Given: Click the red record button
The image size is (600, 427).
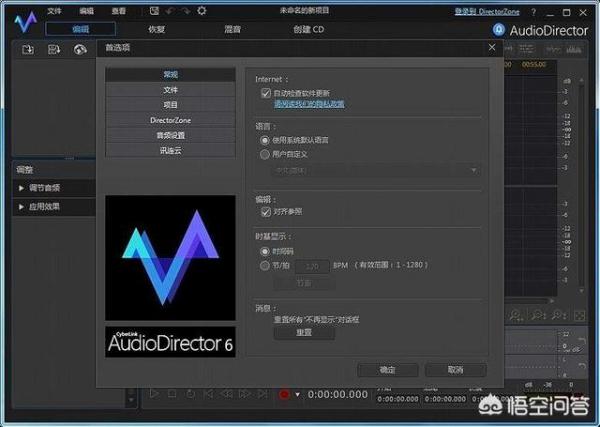Looking at the screenshot, I should pos(284,394).
